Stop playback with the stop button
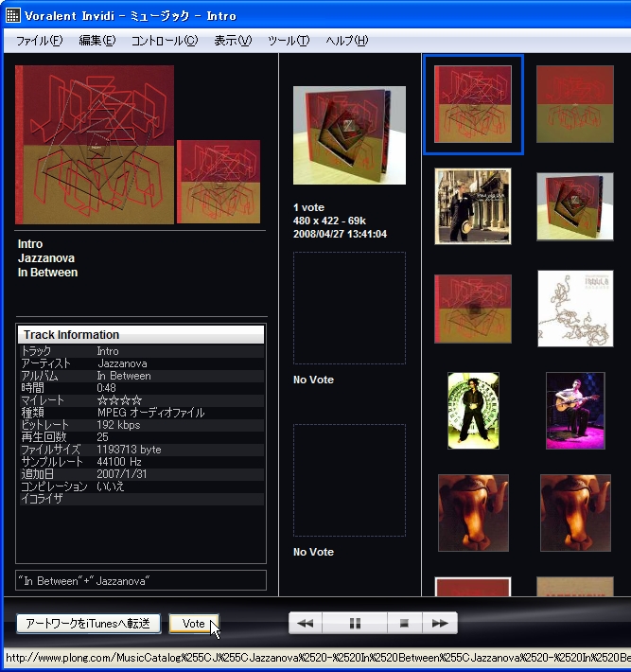The height and width of the screenshot is (672, 631). 404,623
